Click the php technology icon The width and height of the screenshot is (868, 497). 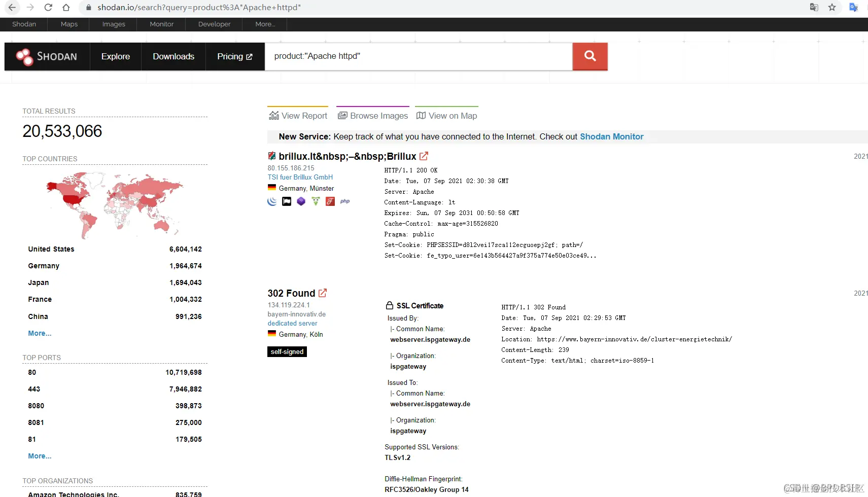tap(345, 201)
